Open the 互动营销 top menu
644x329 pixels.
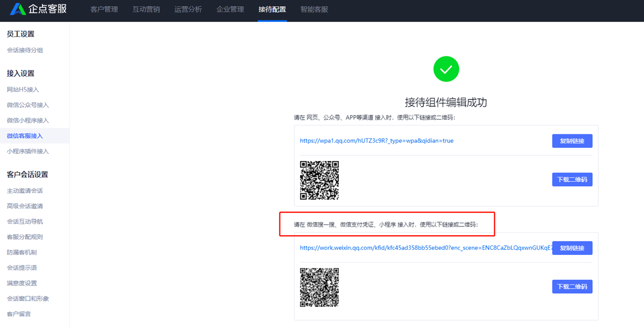click(146, 9)
